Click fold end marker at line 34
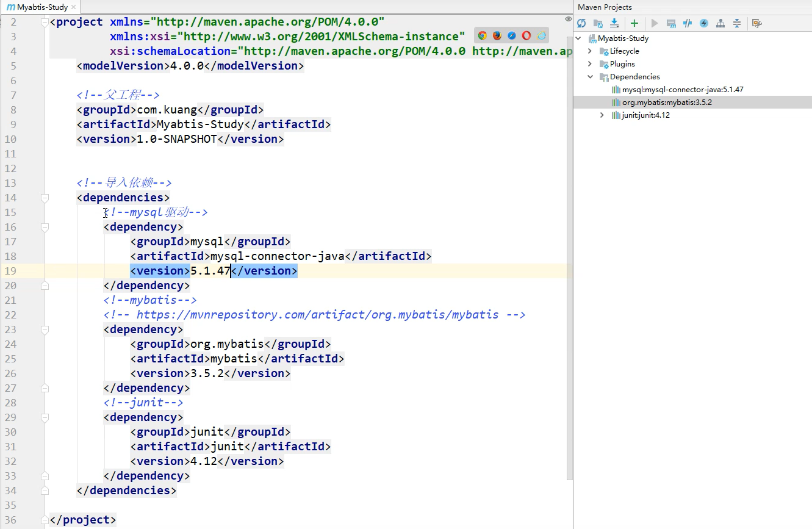The image size is (812, 529). coord(45,491)
